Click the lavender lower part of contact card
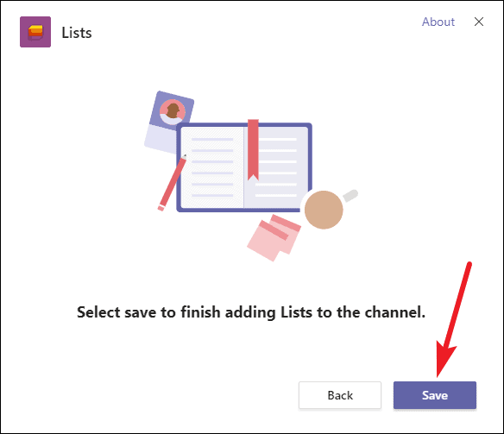504x434 pixels. click(x=161, y=139)
